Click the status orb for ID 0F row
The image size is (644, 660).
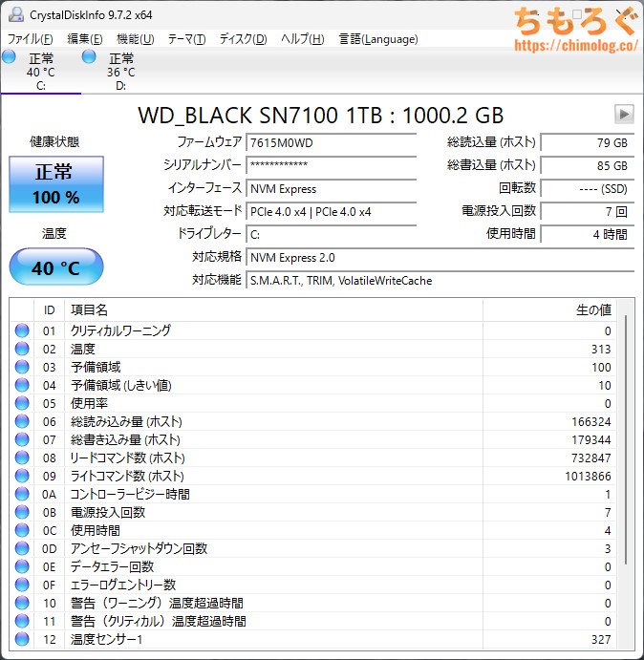tap(22, 585)
